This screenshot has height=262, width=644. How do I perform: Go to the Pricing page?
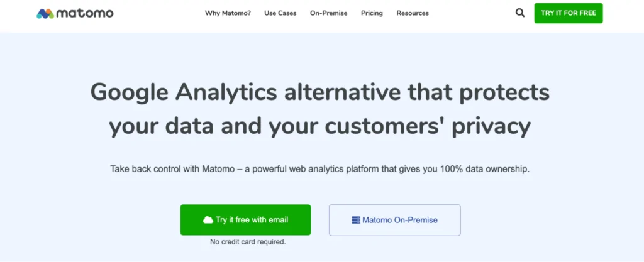[x=372, y=13]
